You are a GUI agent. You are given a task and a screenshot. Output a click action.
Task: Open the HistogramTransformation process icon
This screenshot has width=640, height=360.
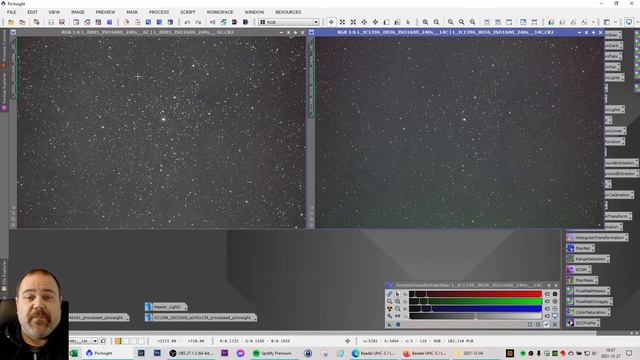point(597,237)
